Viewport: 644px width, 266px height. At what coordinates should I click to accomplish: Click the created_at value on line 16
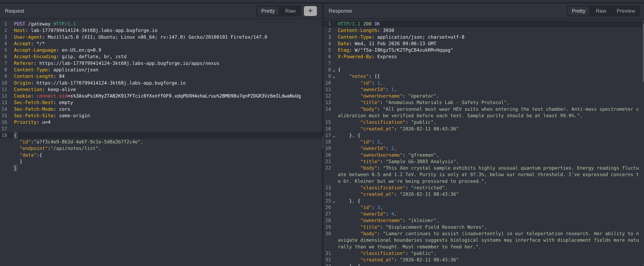(x=429, y=129)
